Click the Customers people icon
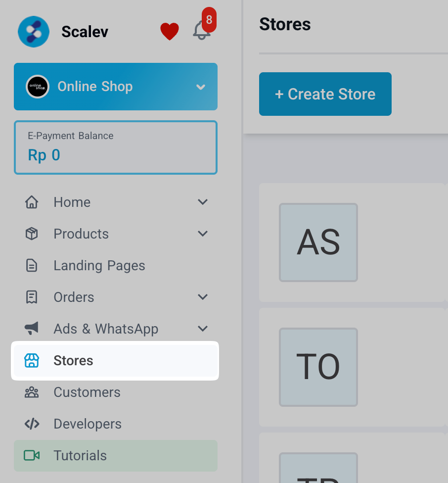Screen dimensions: 448x483 click(32, 392)
